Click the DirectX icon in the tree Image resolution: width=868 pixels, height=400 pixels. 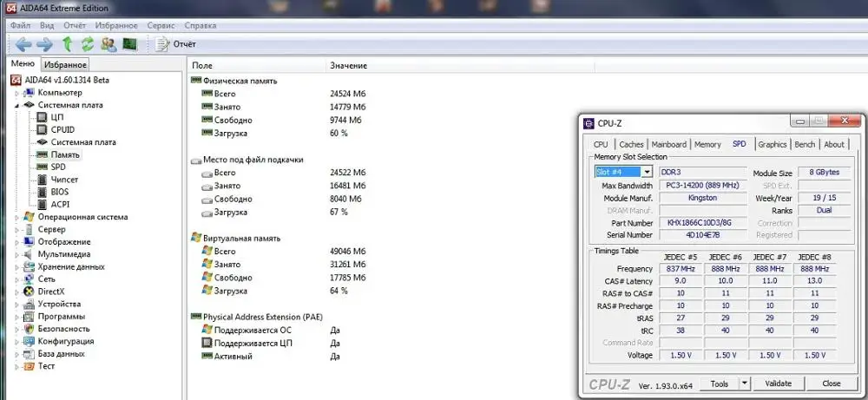(29, 292)
